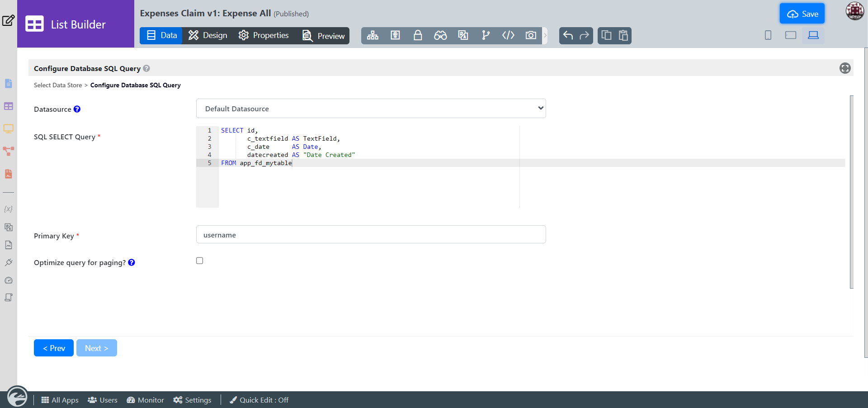868x408 pixels.
Task: Open the Default Datasource dropdown
Action: (x=371, y=109)
